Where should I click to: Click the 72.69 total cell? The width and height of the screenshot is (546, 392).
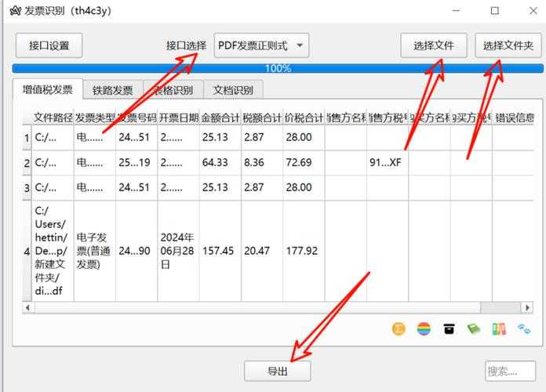tap(304, 162)
